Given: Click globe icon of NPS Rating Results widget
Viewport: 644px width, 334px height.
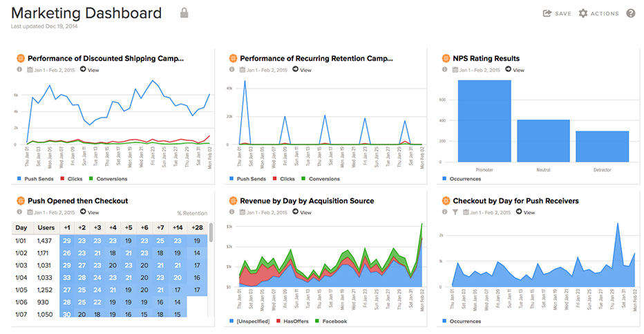Looking at the screenshot, I should 446,58.
